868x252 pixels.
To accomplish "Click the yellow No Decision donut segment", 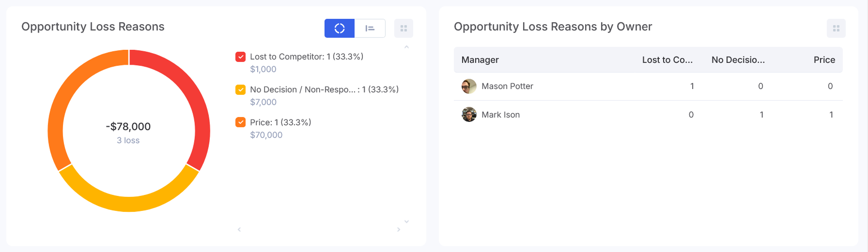I will [x=129, y=204].
